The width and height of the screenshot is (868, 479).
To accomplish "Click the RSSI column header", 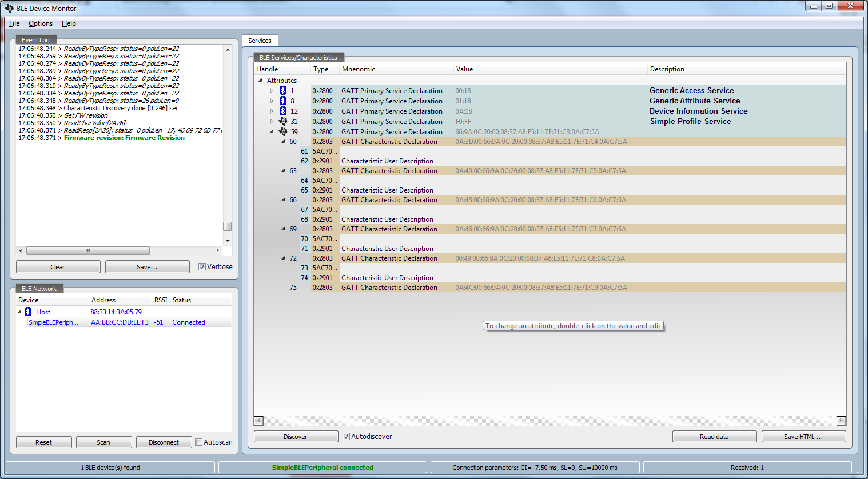I will [161, 300].
